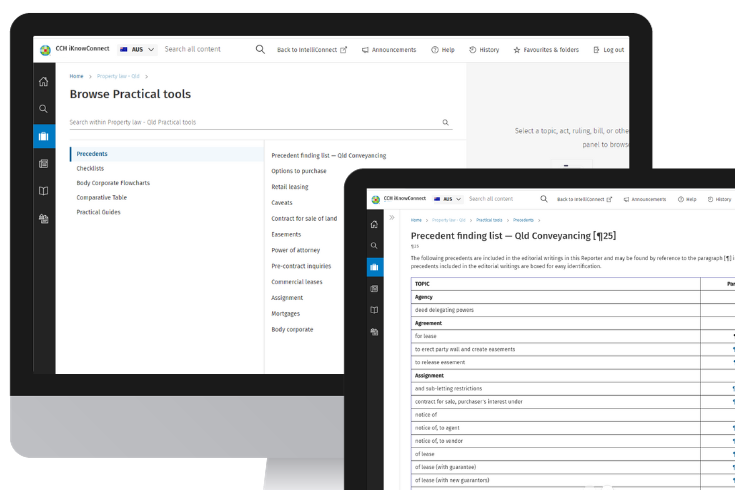Click the magnifier beside the monitor's Search all content
This screenshot has height=490, width=735.
point(260,49)
